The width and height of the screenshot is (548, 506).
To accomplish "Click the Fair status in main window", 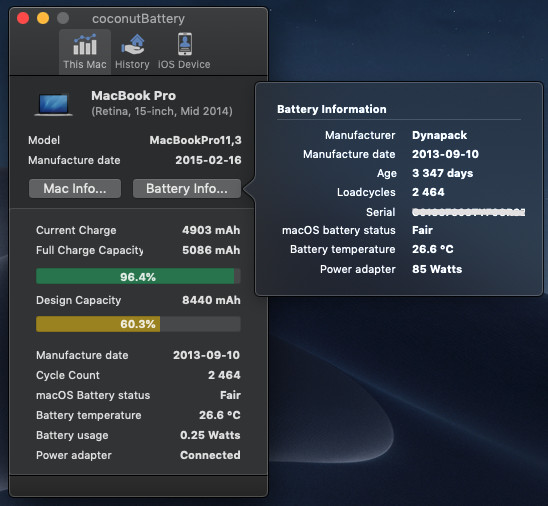I will coord(230,395).
